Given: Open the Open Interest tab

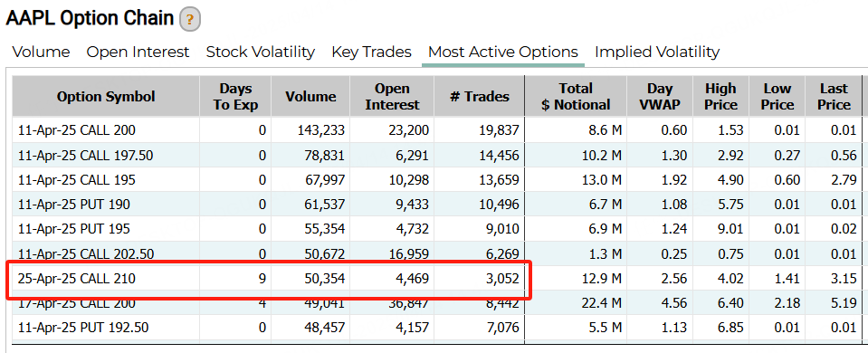Looking at the screenshot, I should point(138,52).
